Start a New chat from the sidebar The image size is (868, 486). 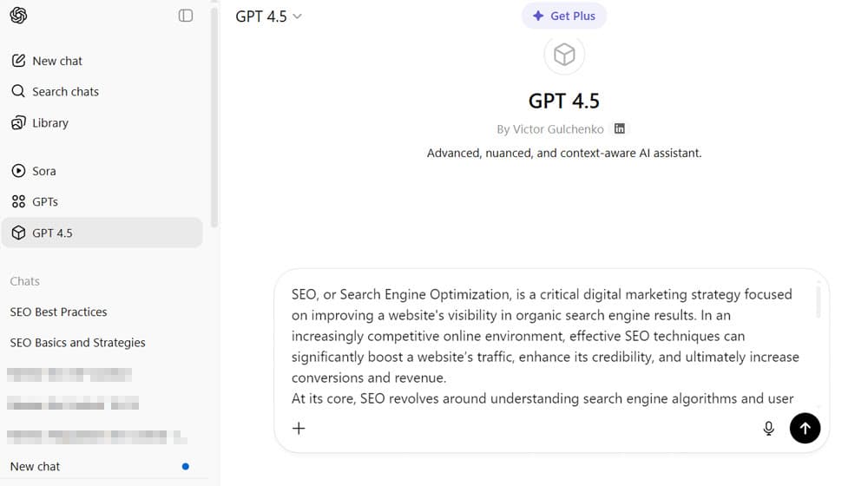[x=57, y=61]
